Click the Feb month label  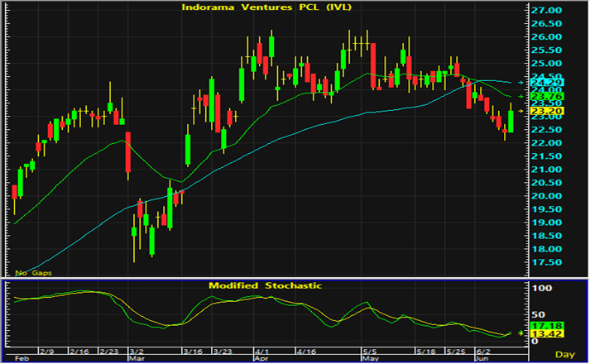coord(22,358)
